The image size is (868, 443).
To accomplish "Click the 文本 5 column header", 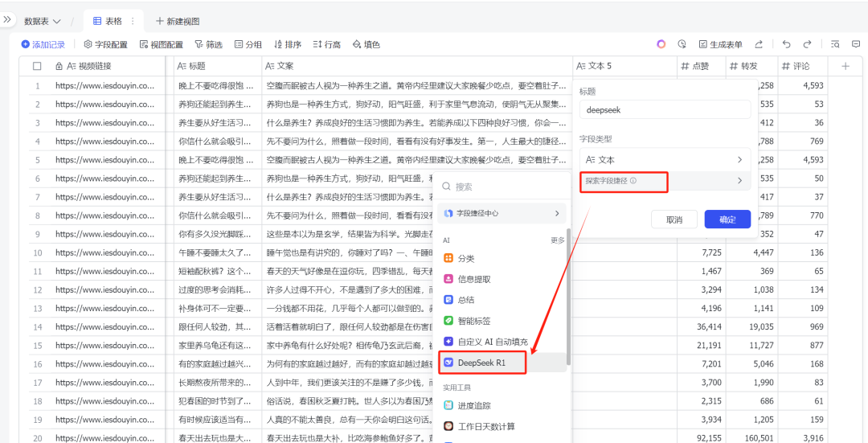I will pyautogui.click(x=625, y=66).
